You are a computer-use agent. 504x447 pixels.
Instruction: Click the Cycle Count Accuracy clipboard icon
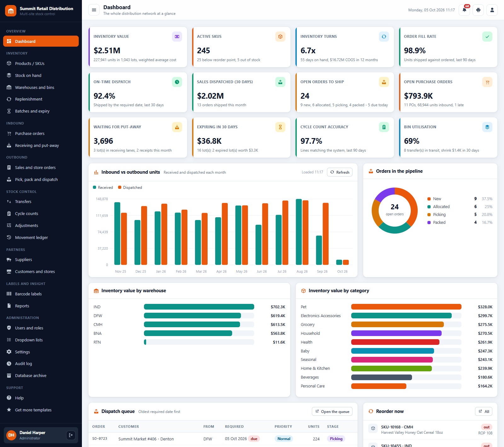click(x=384, y=127)
